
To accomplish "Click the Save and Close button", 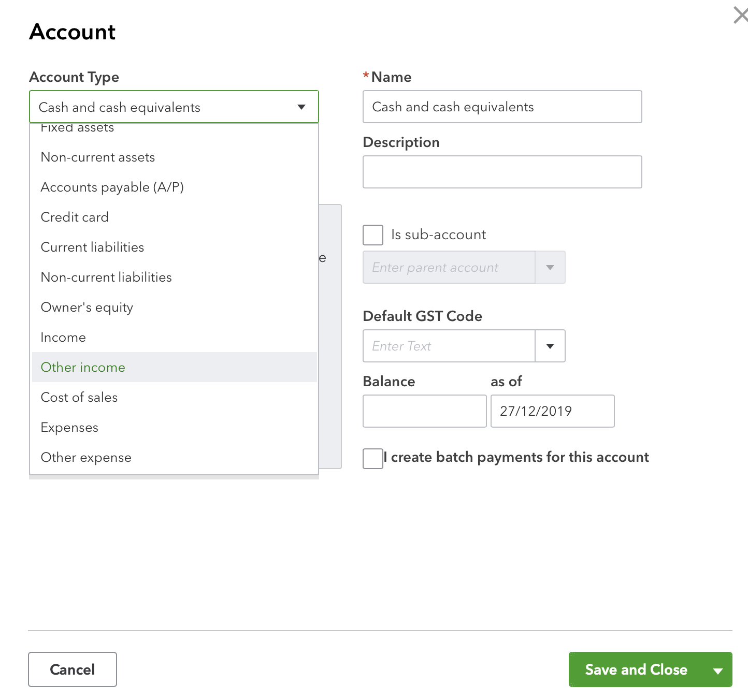I will pyautogui.click(x=635, y=669).
